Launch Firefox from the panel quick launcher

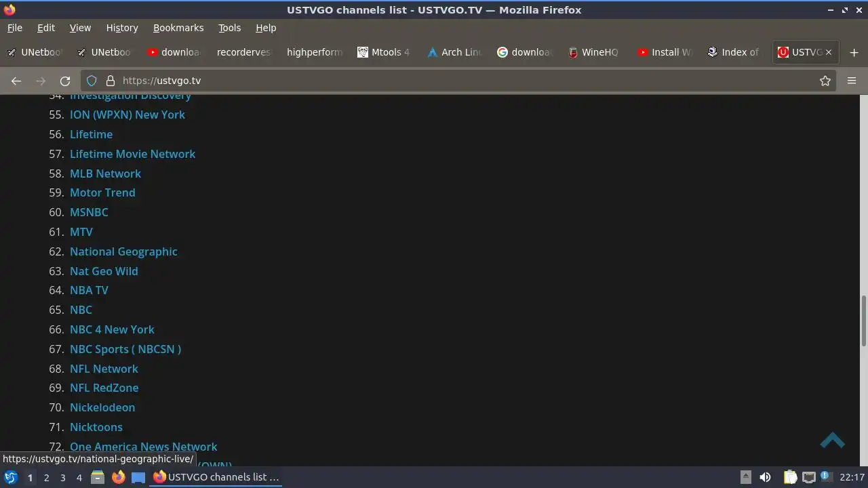119,477
